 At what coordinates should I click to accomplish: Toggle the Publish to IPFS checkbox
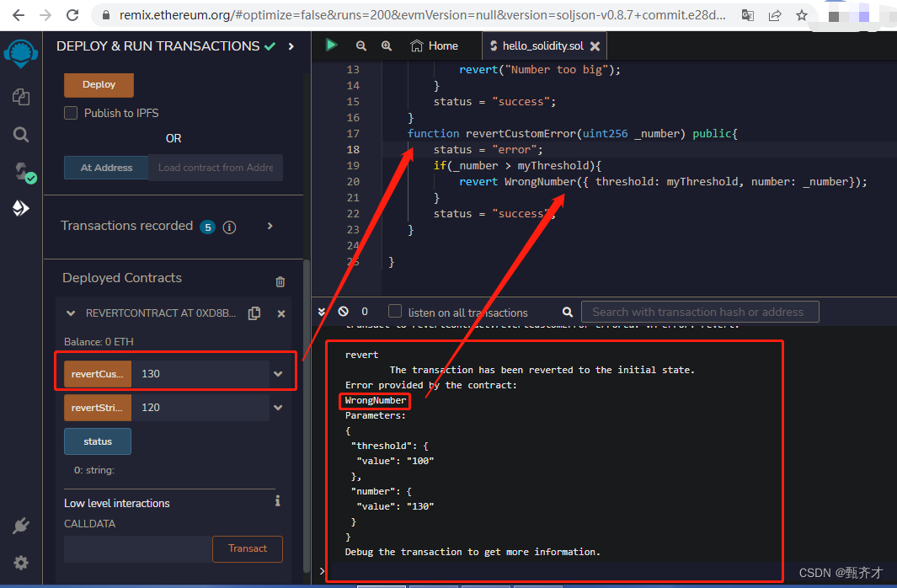(x=71, y=113)
